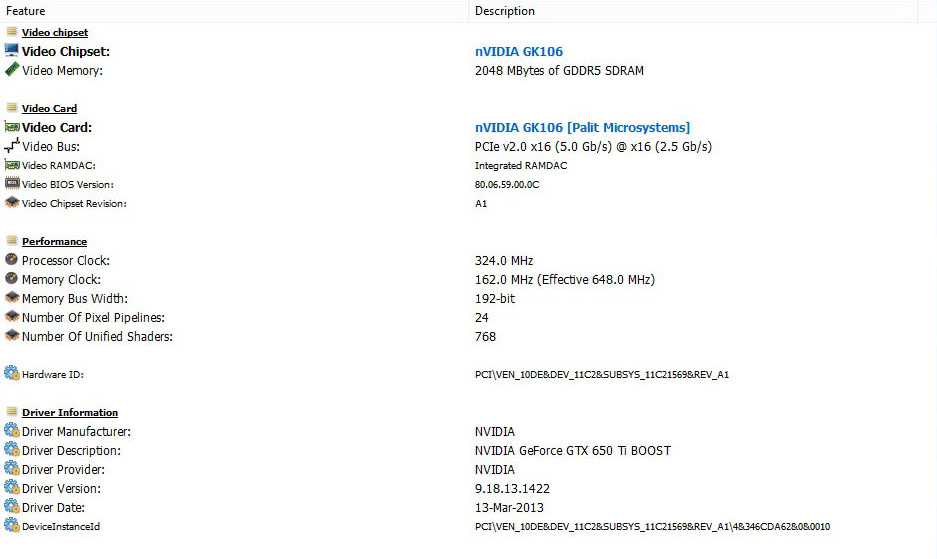
Task: Select the Hardware ID PCI\VEN_10DE string
Action: click(602, 375)
